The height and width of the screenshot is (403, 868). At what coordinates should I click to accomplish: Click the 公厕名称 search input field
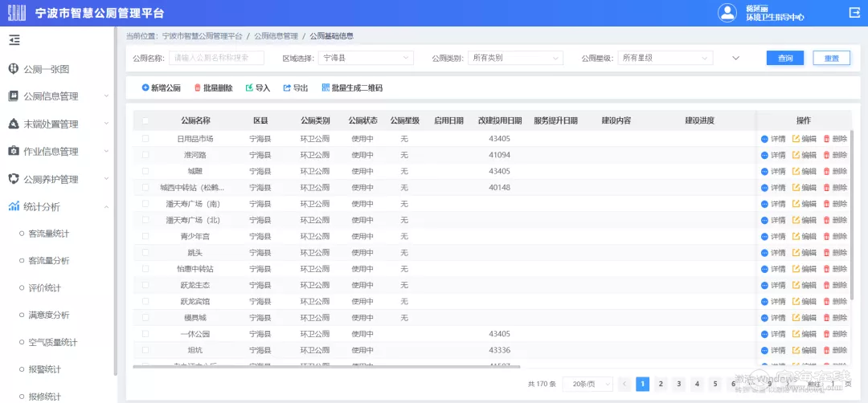(216, 58)
